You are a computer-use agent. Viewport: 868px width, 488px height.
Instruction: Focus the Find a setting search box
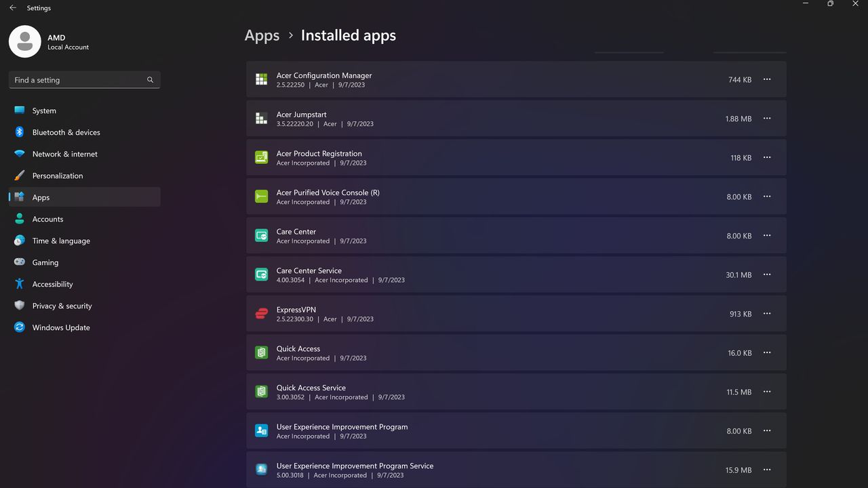click(x=85, y=80)
